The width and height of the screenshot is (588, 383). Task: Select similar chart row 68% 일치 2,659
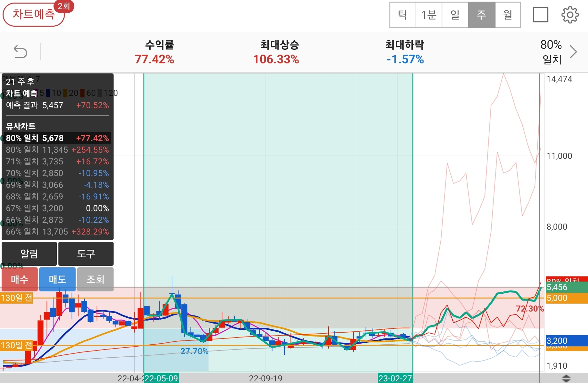tap(57, 197)
